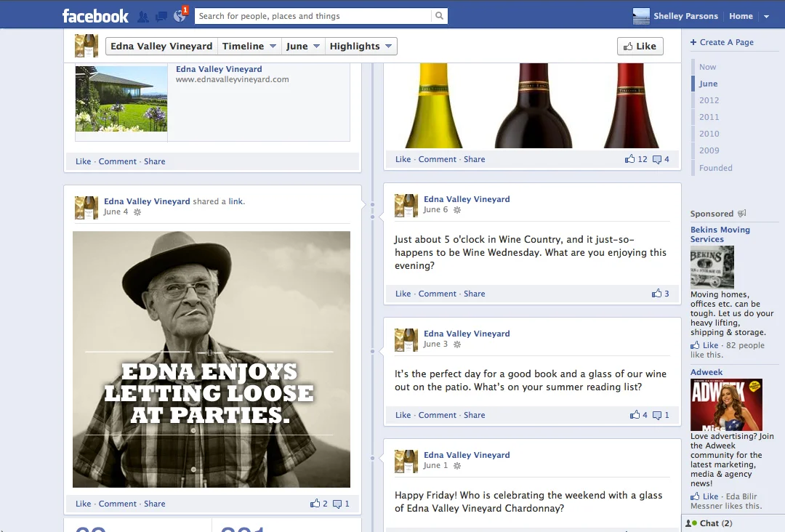Click the June 3 post avatar
This screenshot has height=532, width=785.
click(x=406, y=340)
